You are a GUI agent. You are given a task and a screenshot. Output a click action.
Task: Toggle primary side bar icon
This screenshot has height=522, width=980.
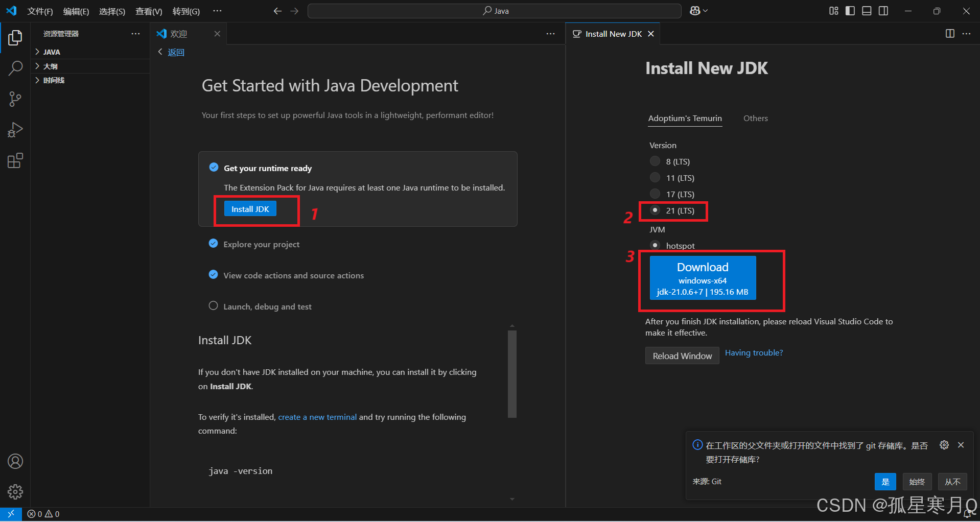click(850, 11)
